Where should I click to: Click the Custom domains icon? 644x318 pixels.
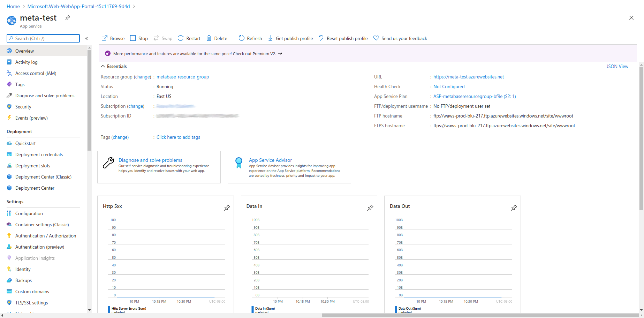click(9, 291)
